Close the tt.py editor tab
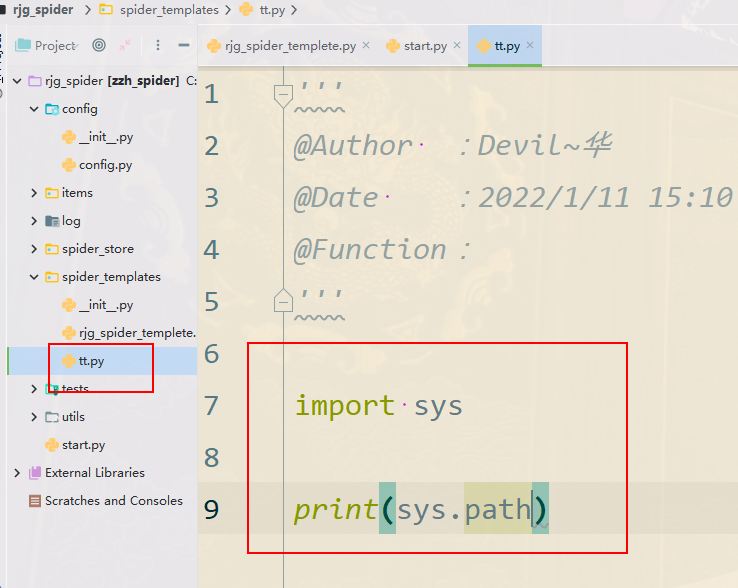Screen dimensions: 738x588 [530, 46]
